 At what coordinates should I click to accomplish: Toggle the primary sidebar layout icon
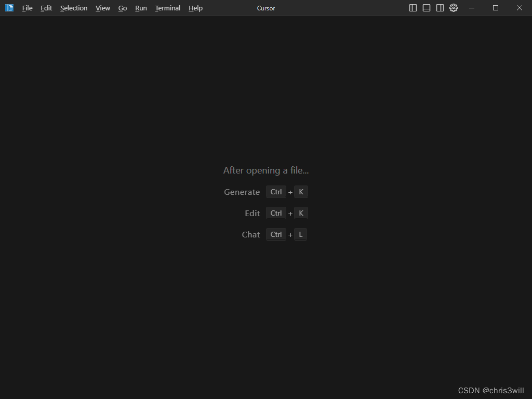pos(413,8)
